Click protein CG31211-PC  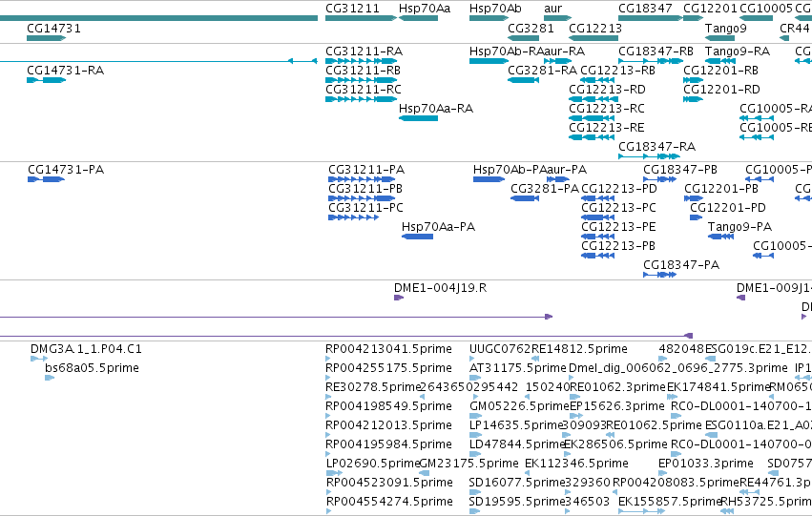coord(353,217)
